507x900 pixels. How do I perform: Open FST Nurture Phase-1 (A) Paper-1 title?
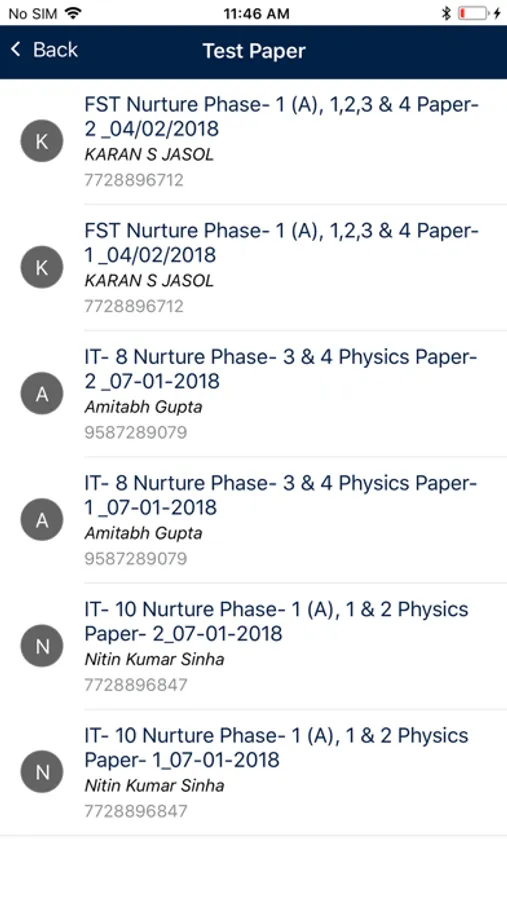tap(281, 243)
